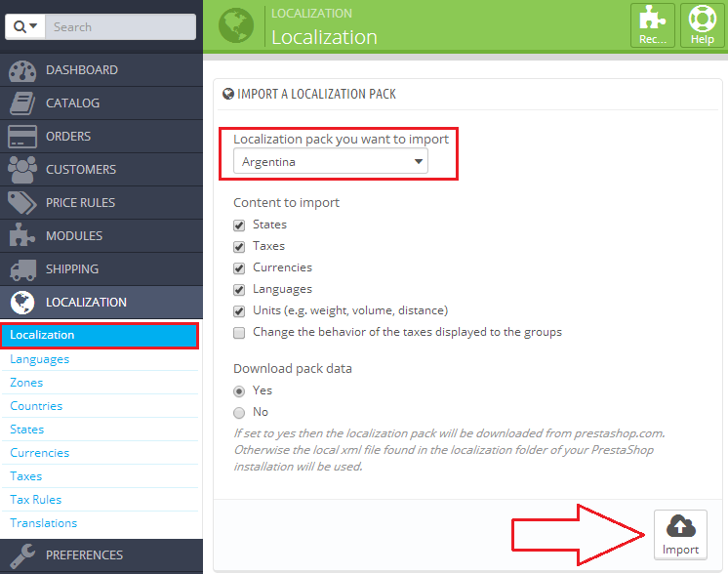
Task: Click the Modules puzzle piece icon in the sidebar
Action: pyautogui.click(x=22, y=235)
